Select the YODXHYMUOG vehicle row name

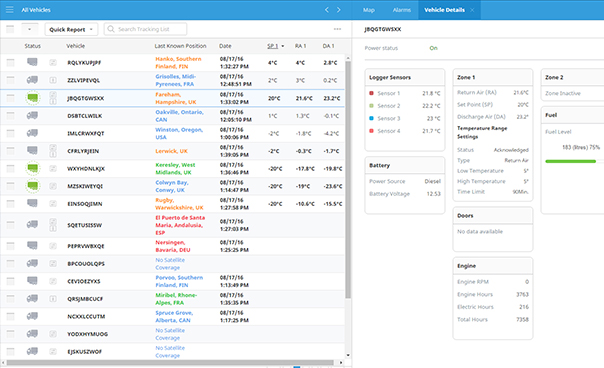tap(87, 334)
